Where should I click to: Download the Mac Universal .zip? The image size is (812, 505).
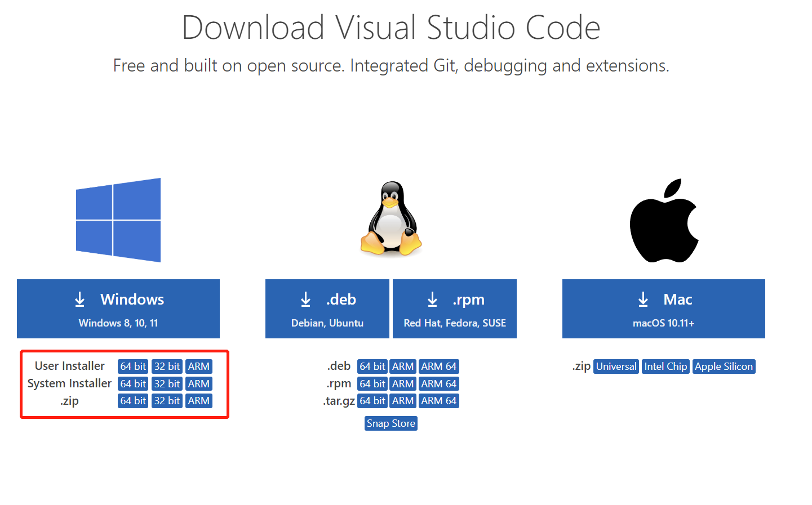[x=616, y=367]
